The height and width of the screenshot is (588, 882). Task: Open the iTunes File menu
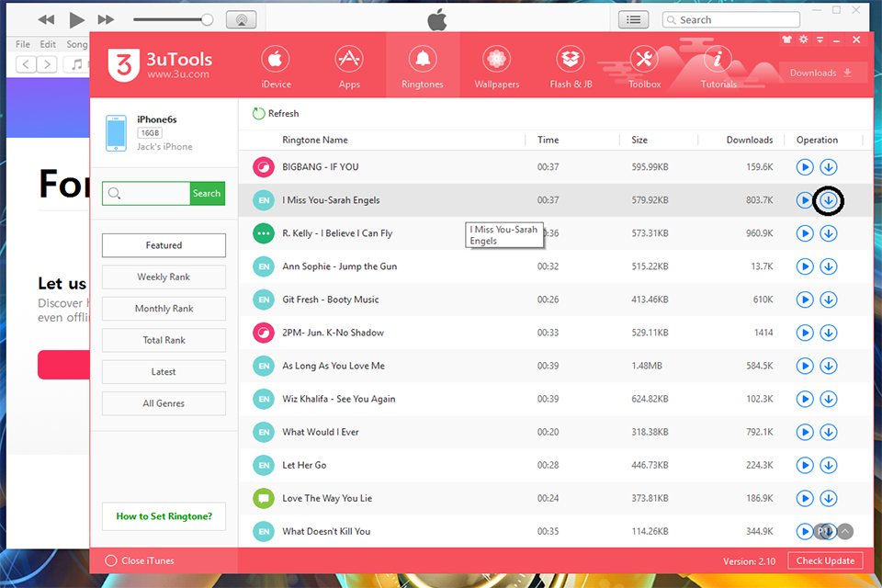pos(23,44)
